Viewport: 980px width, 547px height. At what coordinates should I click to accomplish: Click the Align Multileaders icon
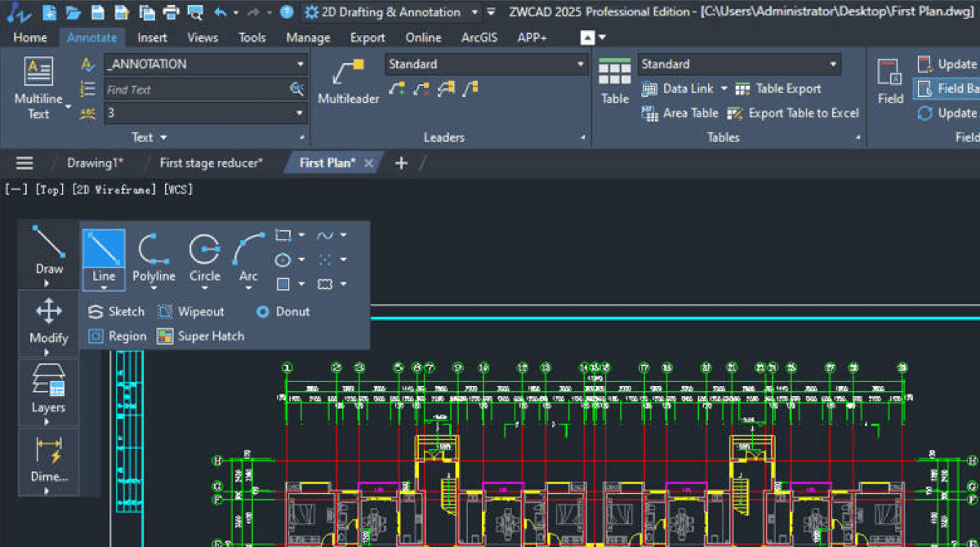click(446, 88)
